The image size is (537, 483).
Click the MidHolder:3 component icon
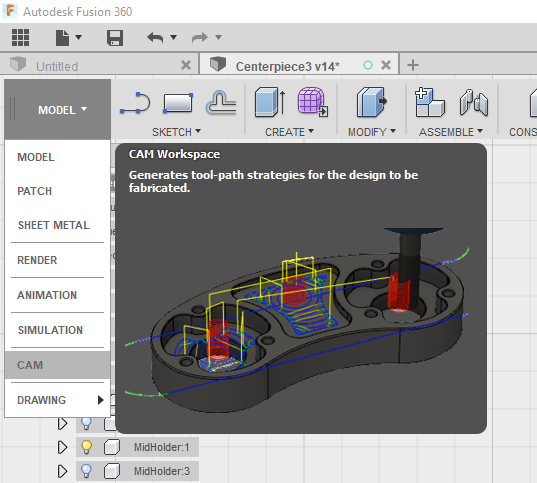click(111, 471)
